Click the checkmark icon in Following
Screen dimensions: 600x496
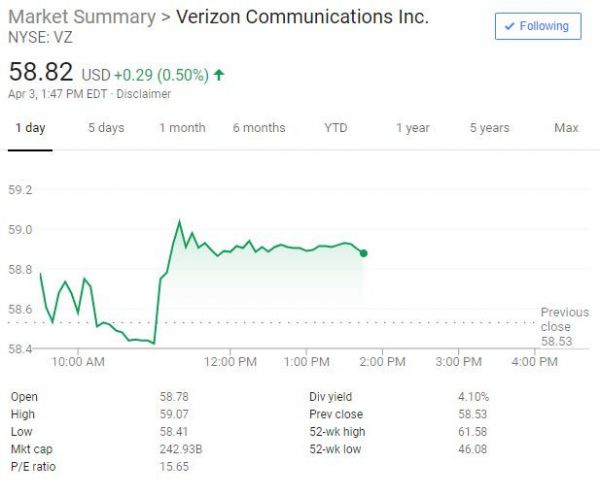[x=510, y=26]
